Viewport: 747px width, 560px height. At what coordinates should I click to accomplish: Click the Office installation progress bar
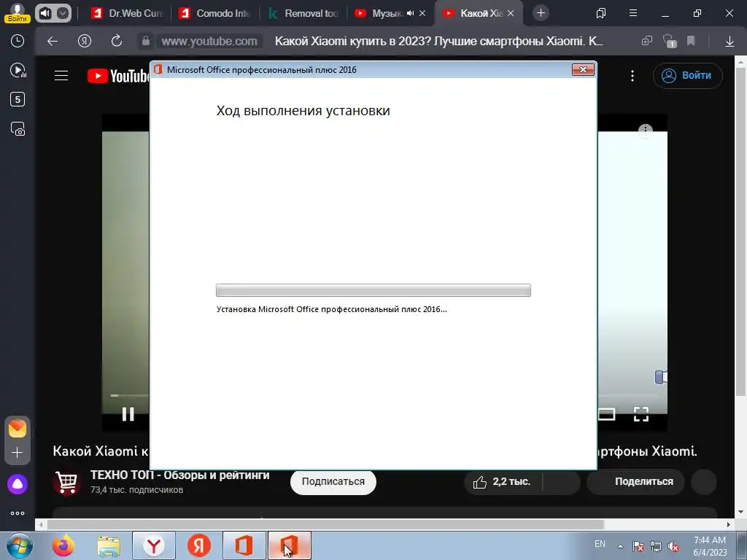(373, 290)
